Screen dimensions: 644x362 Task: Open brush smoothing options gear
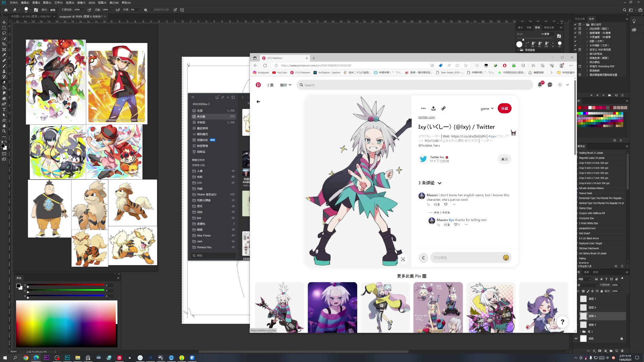(146, 10)
